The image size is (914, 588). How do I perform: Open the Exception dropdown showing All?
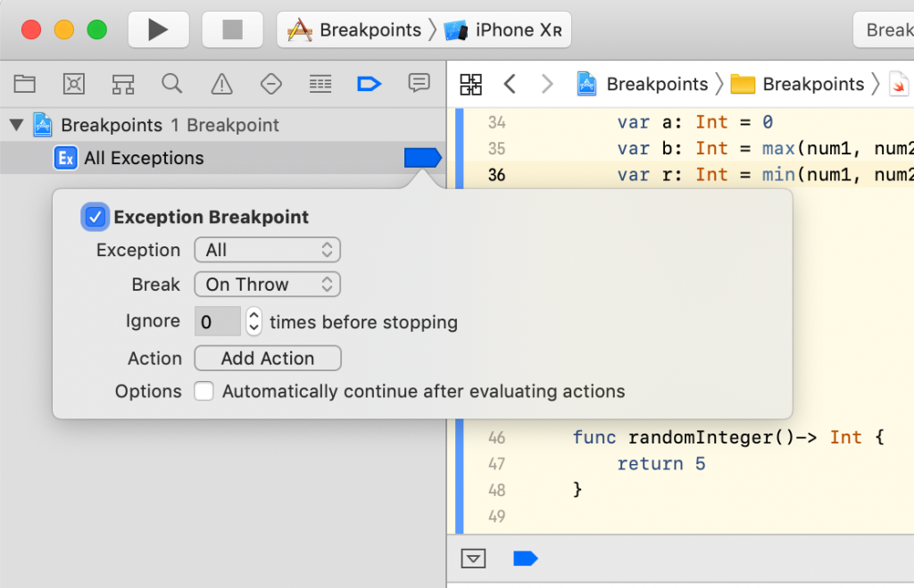tap(267, 250)
